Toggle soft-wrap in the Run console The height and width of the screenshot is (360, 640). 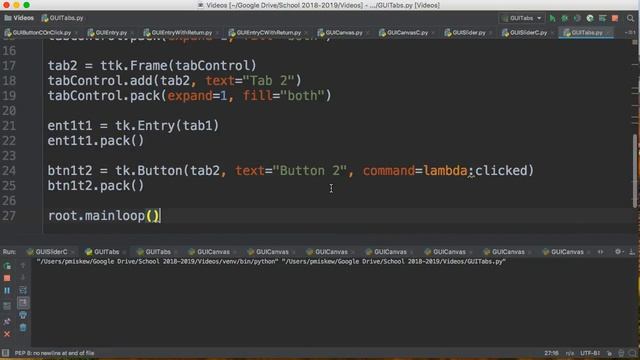[23, 290]
